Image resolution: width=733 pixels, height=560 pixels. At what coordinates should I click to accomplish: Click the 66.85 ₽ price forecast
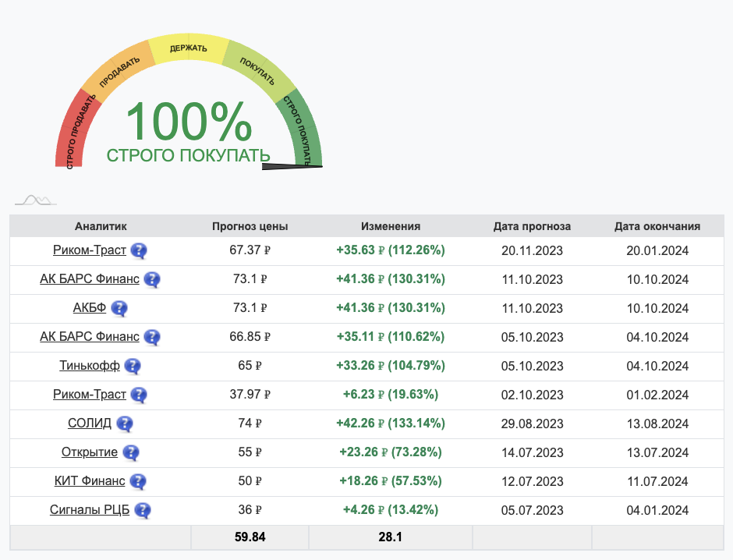(x=250, y=337)
